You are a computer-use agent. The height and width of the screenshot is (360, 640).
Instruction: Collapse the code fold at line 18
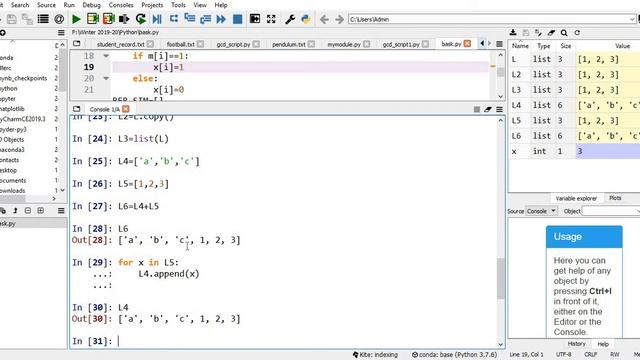point(106,56)
